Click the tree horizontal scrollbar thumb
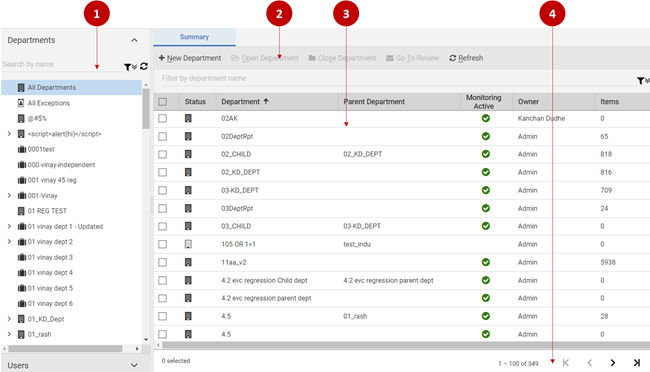 [x=65, y=349]
